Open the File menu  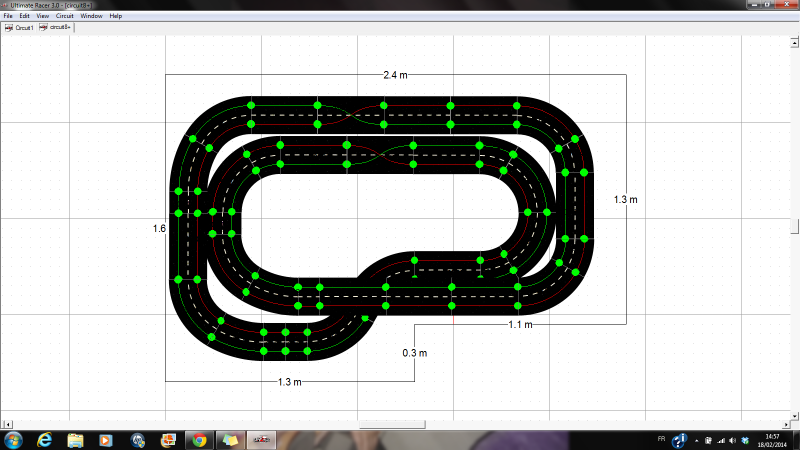[8, 16]
